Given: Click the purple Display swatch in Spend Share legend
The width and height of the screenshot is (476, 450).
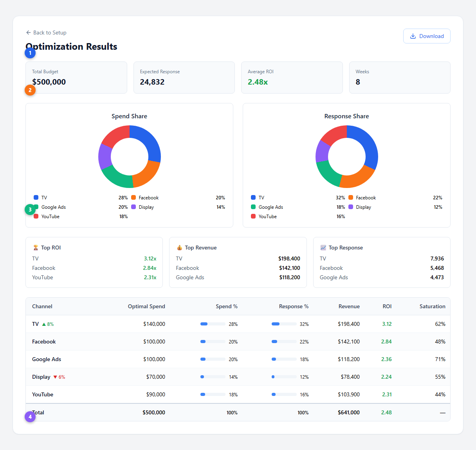Looking at the screenshot, I should pyautogui.click(x=133, y=207).
